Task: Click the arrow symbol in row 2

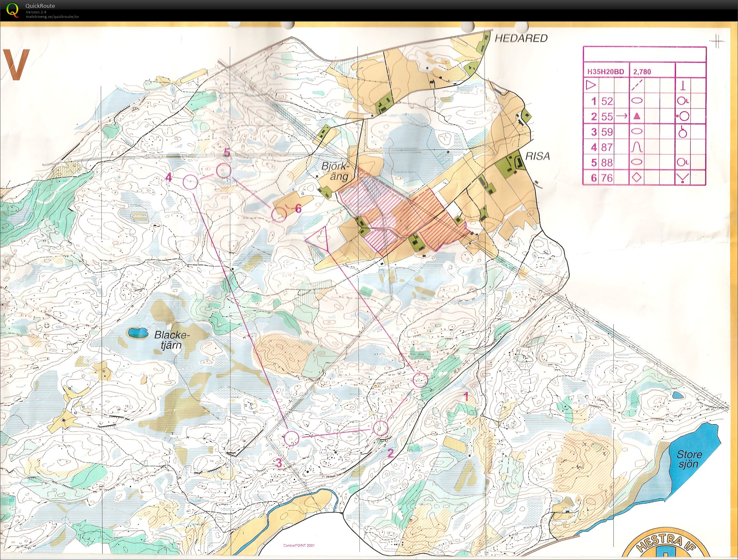Action: tap(622, 116)
